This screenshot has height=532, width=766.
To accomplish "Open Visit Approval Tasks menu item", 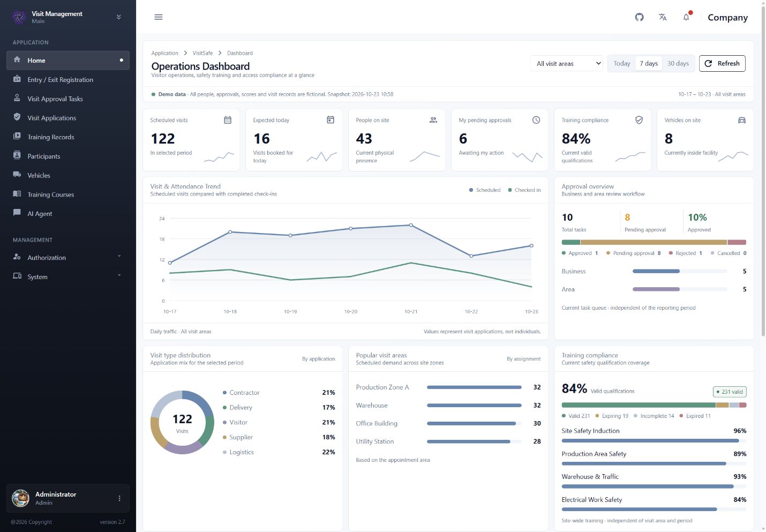I will 68,99.
